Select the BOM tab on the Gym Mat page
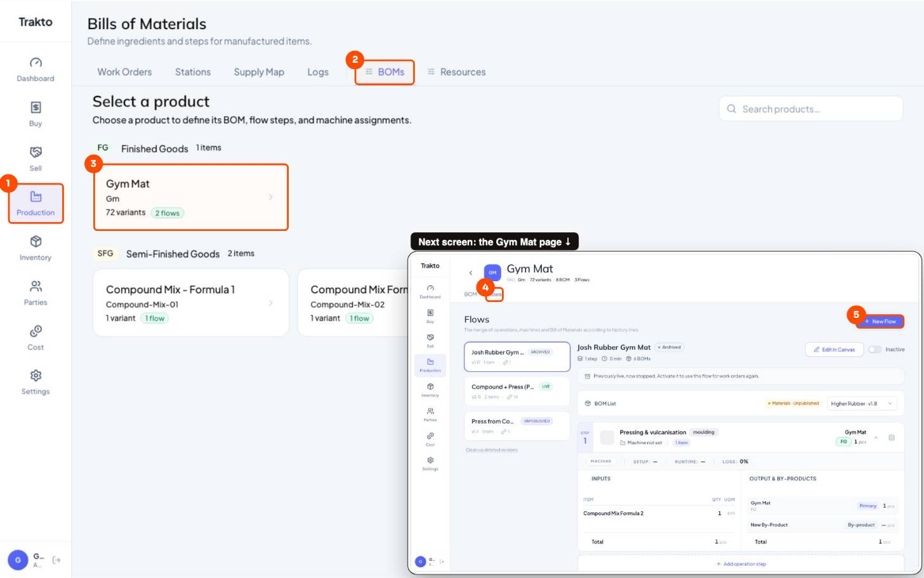 pos(470,294)
